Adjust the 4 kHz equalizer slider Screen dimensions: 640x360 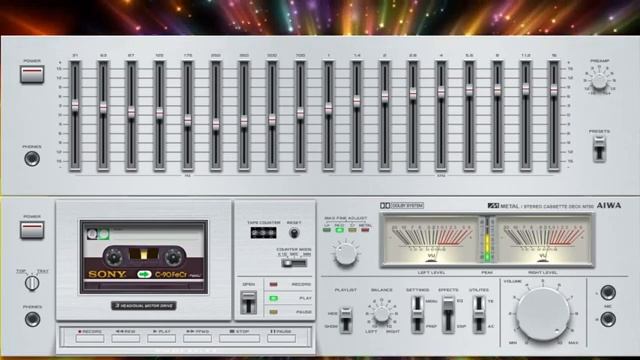[441, 92]
